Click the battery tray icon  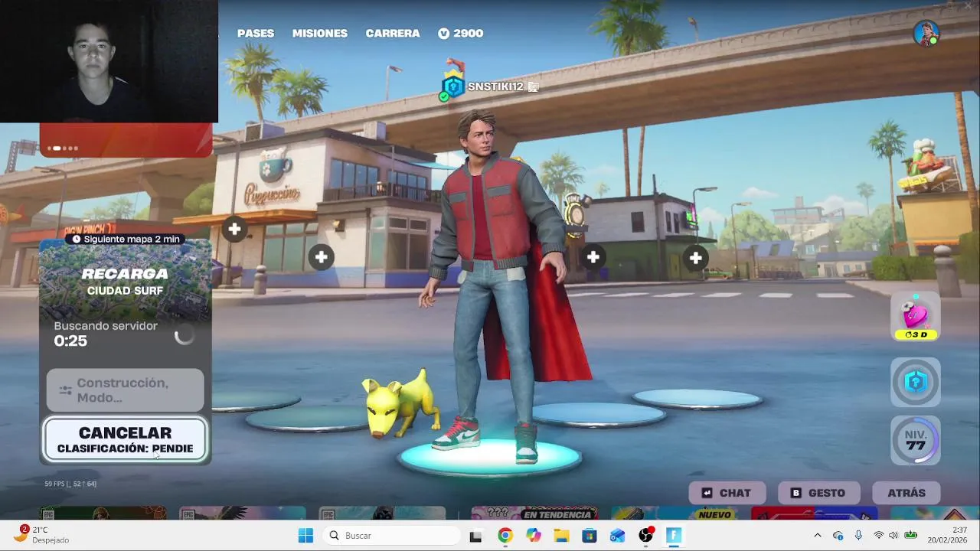click(910, 536)
